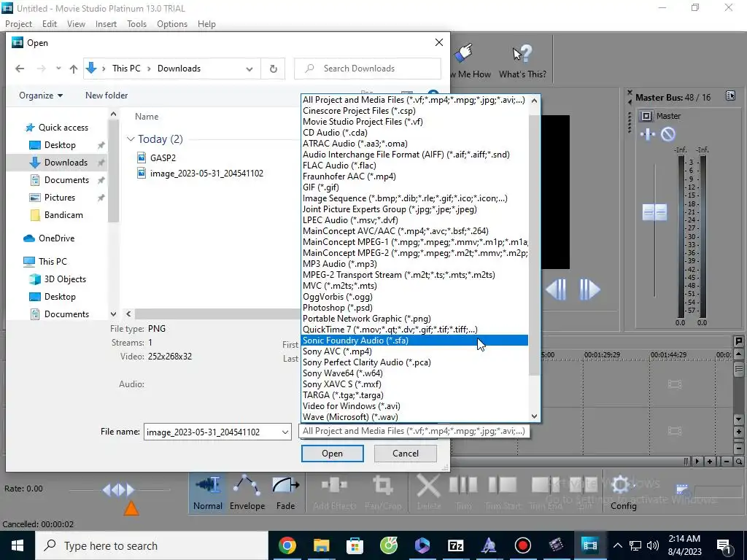Image resolution: width=747 pixels, height=560 pixels.
Task: Open the Options menu
Action: coord(172,24)
